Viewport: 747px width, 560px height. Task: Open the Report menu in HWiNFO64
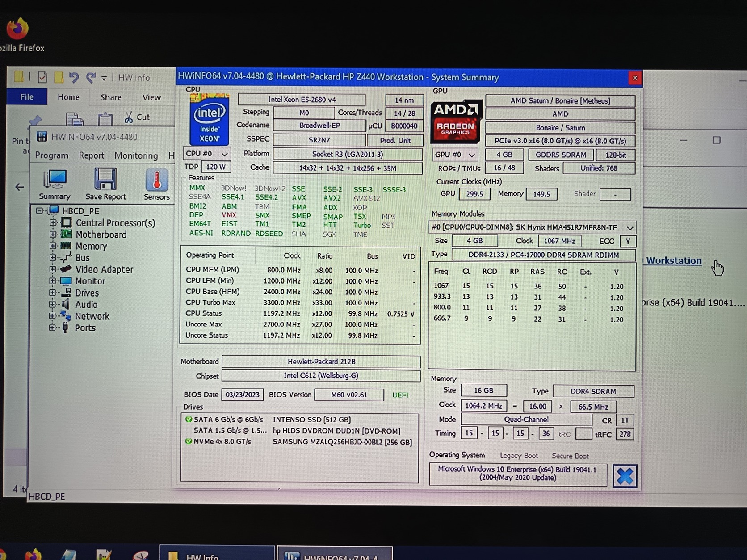(91, 155)
